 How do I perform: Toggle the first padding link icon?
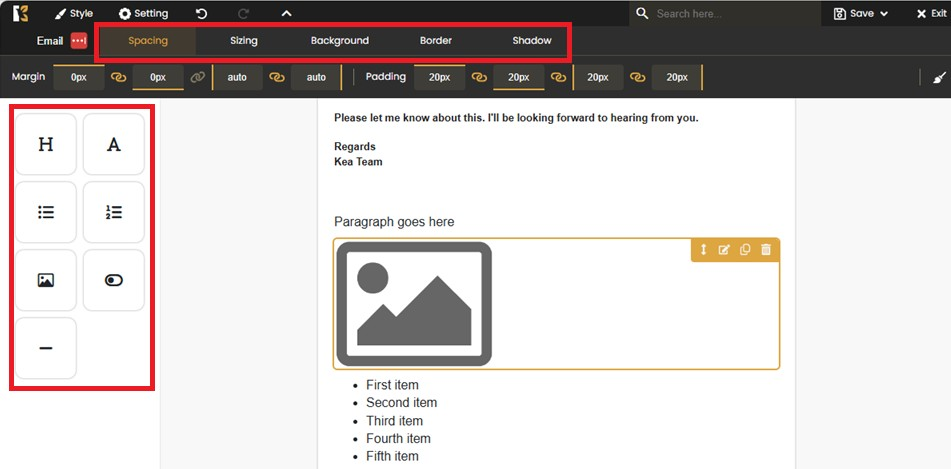[x=479, y=77]
